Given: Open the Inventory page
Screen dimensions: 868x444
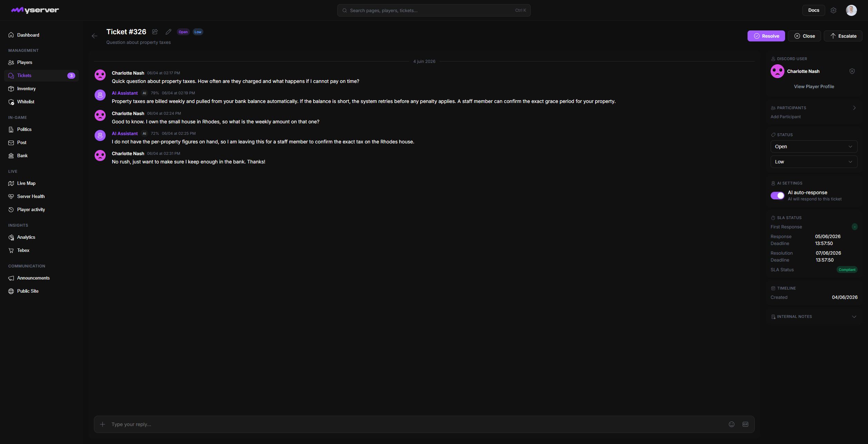Looking at the screenshot, I should tap(41, 88).
